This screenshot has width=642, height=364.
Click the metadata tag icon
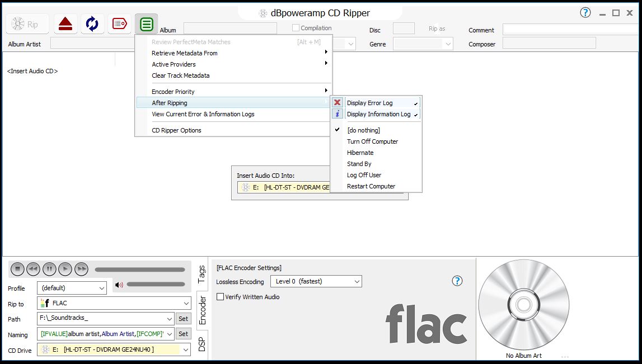coord(119,23)
